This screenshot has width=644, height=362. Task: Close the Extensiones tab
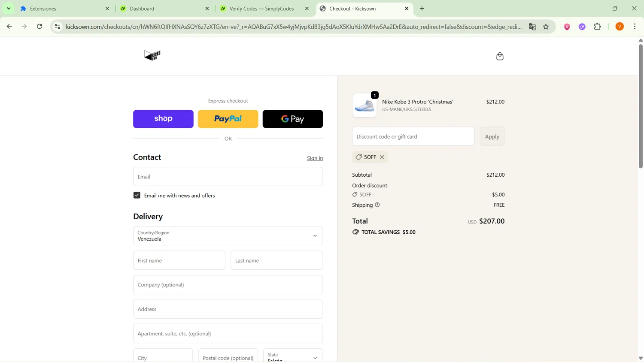(x=107, y=9)
